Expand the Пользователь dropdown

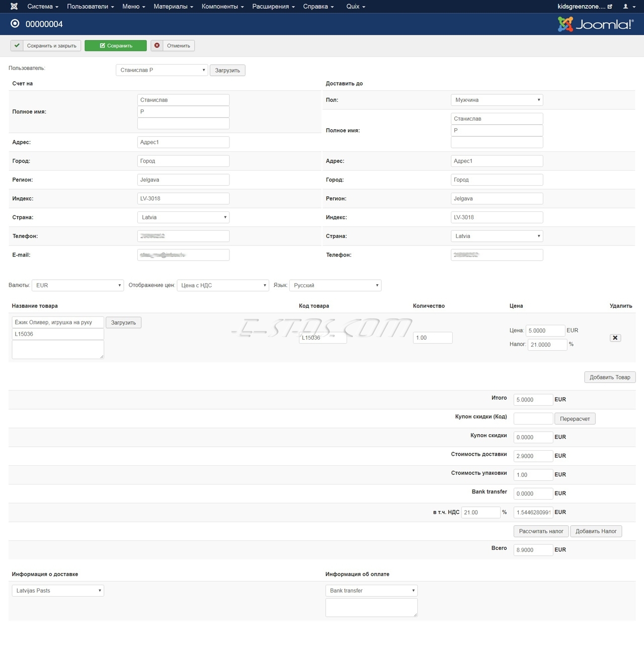click(x=162, y=70)
